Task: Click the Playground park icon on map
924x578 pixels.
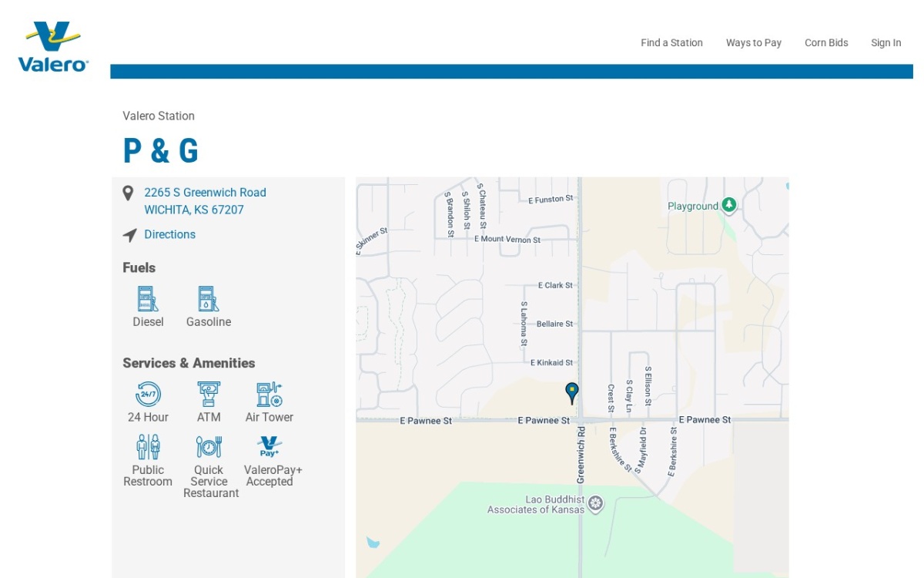Action: click(728, 205)
